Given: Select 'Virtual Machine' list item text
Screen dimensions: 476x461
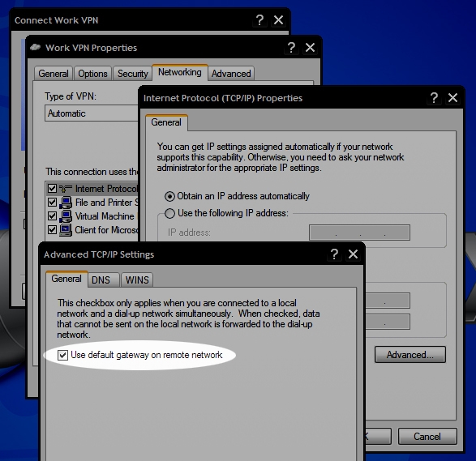Looking at the screenshot, I should pyautogui.click(x=105, y=216).
